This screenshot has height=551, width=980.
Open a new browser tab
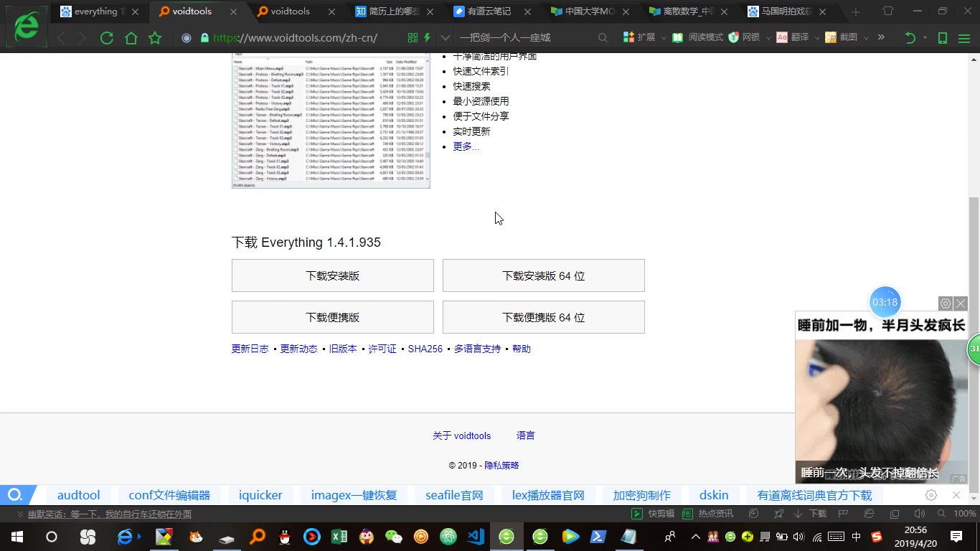pyautogui.click(x=855, y=12)
